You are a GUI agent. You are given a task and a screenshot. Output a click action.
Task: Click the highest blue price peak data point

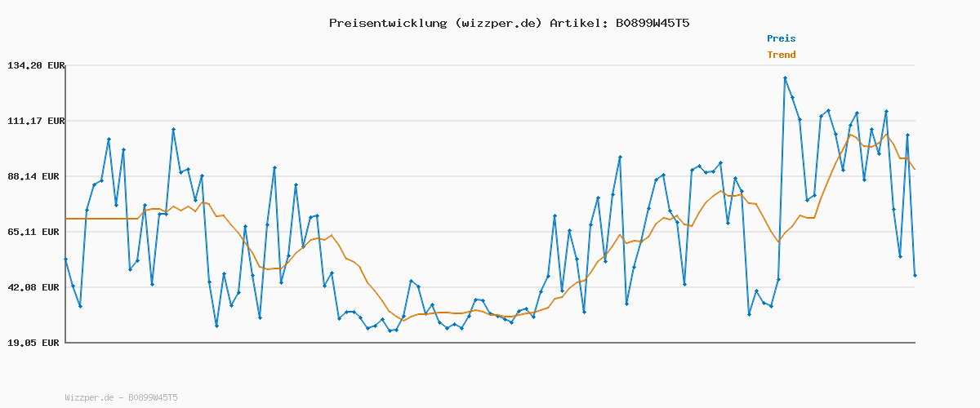tap(785, 78)
